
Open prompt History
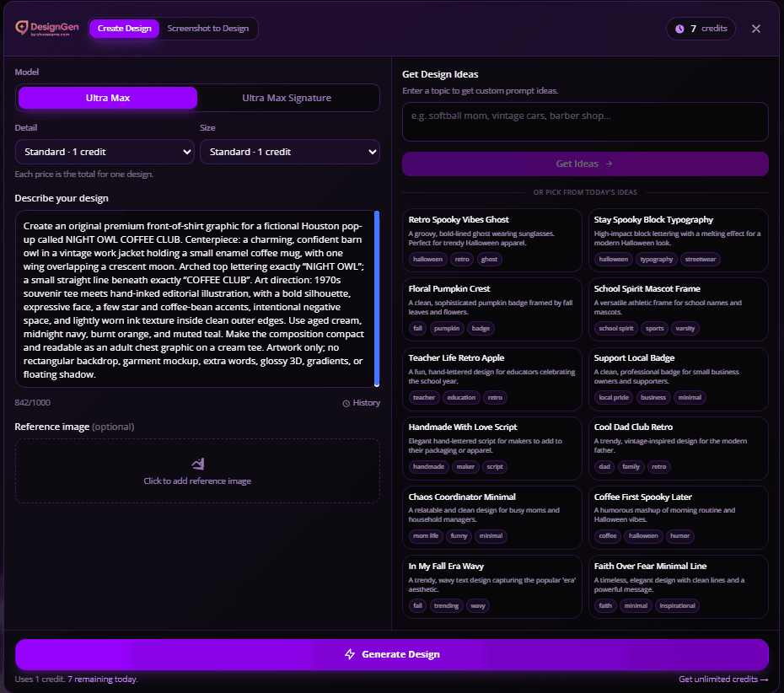coord(361,402)
